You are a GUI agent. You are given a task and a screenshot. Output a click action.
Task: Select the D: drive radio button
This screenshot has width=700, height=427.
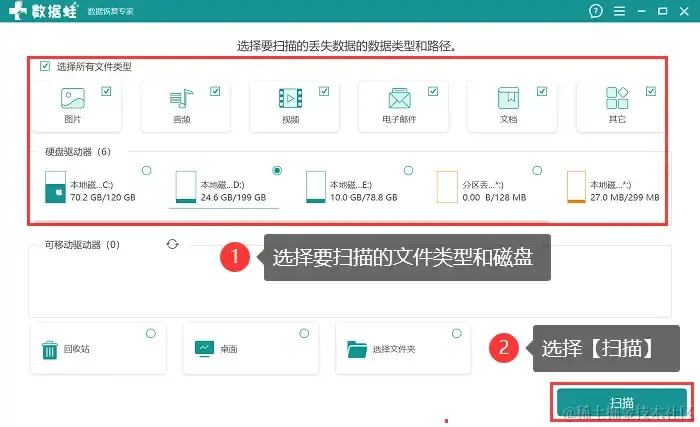[277, 170]
